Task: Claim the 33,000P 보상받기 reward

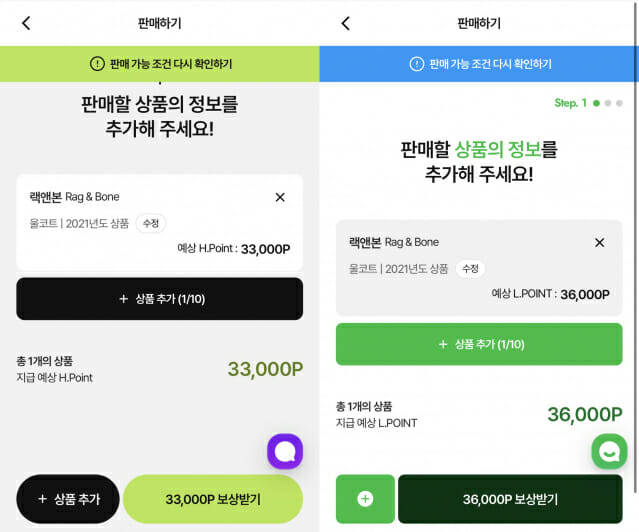Action: point(213,499)
